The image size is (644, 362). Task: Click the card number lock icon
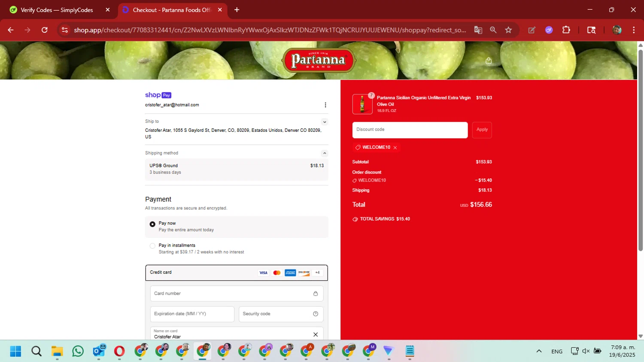(316, 294)
